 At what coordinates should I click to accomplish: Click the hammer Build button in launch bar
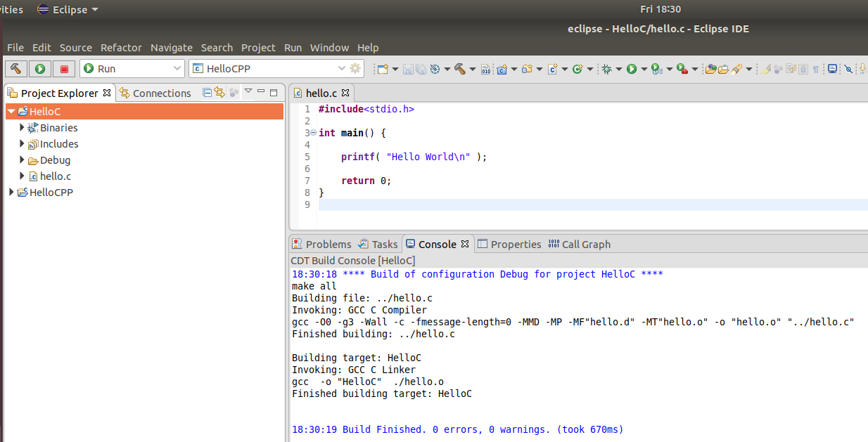tap(17, 68)
